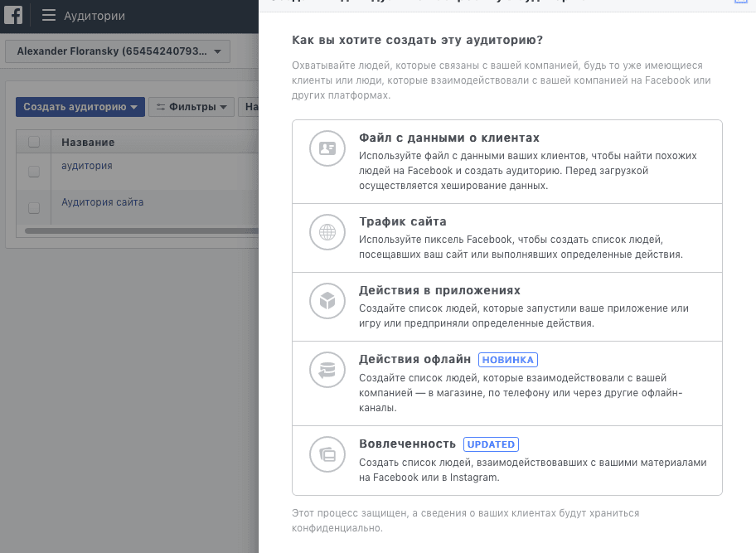This screenshot has width=756, height=553.
Task: Open the hamburger menu next to Аудитории
Action: point(48,16)
